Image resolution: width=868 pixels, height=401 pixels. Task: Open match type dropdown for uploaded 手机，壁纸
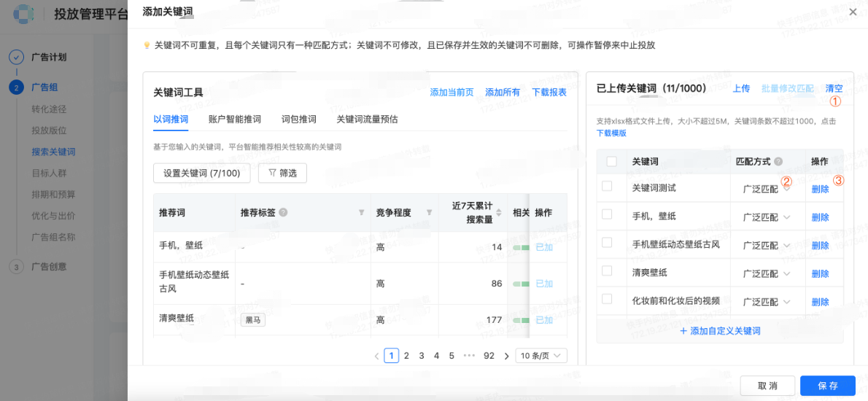pos(767,217)
